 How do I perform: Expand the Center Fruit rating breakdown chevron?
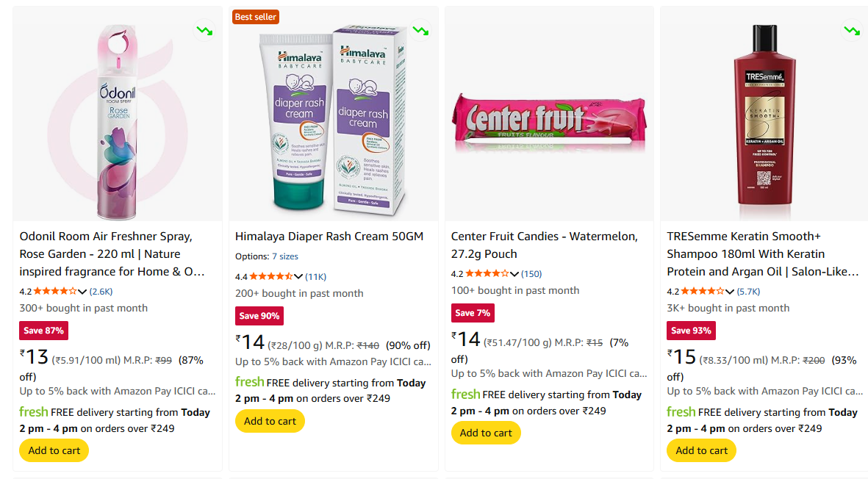point(514,275)
